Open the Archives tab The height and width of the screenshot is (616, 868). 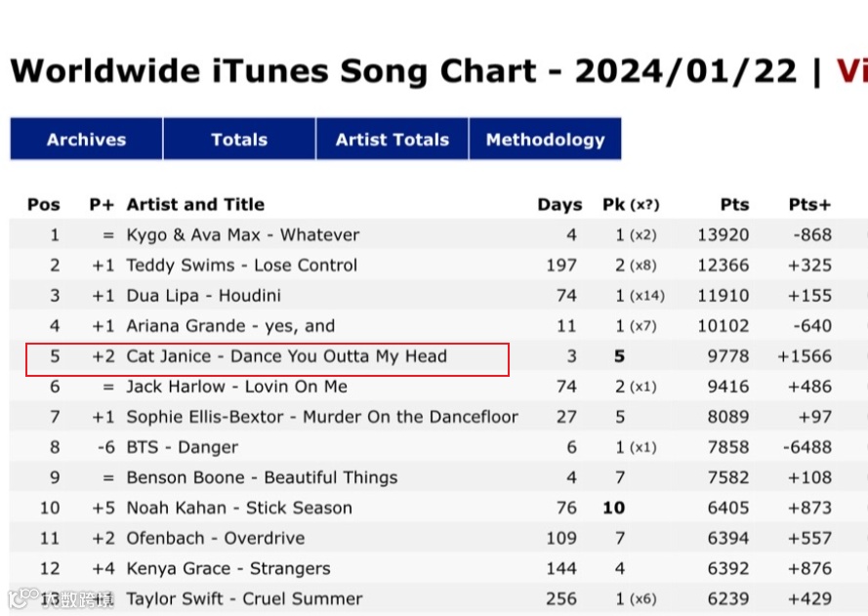[x=86, y=140]
